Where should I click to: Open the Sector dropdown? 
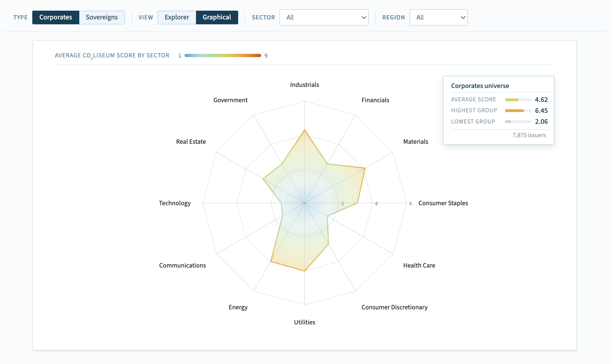(324, 17)
